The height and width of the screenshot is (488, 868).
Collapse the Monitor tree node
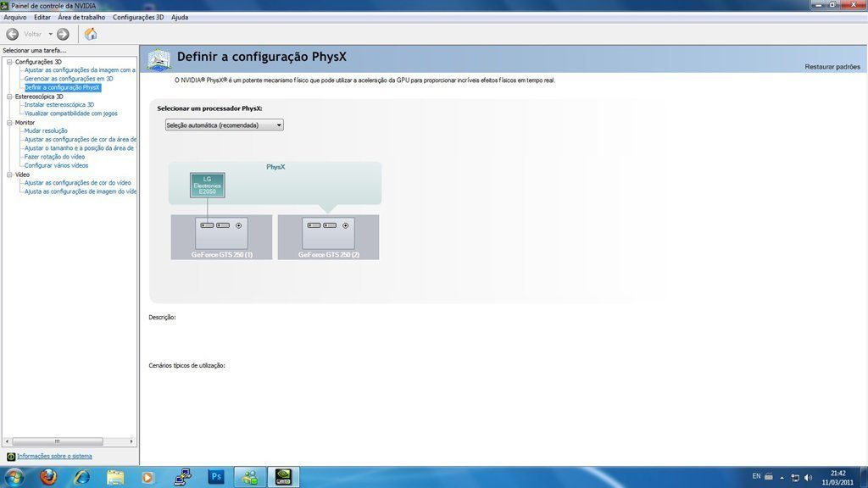click(x=9, y=122)
